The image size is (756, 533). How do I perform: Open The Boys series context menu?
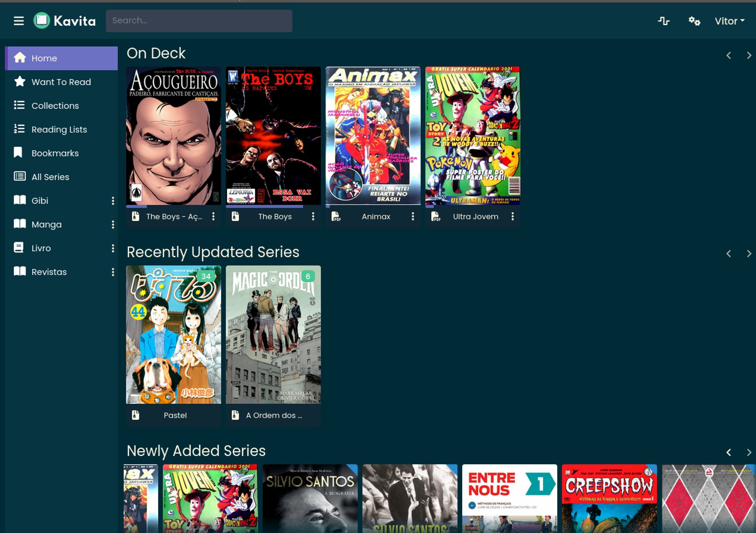coord(313,216)
